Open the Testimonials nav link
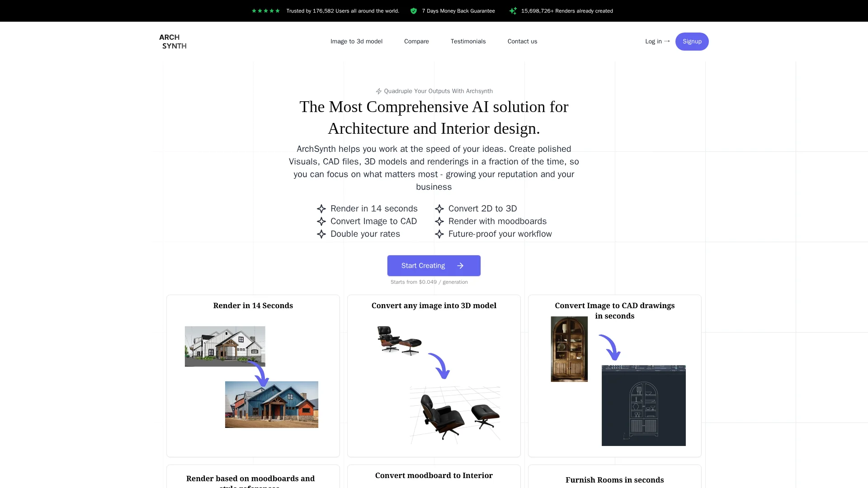 (x=468, y=42)
